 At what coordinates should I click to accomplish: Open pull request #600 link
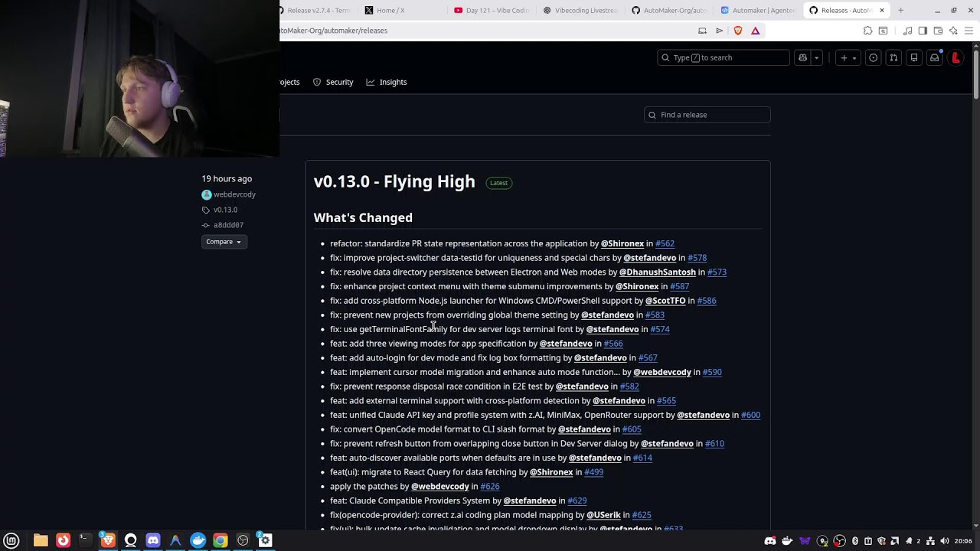pyautogui.click(x=750, y=415)
